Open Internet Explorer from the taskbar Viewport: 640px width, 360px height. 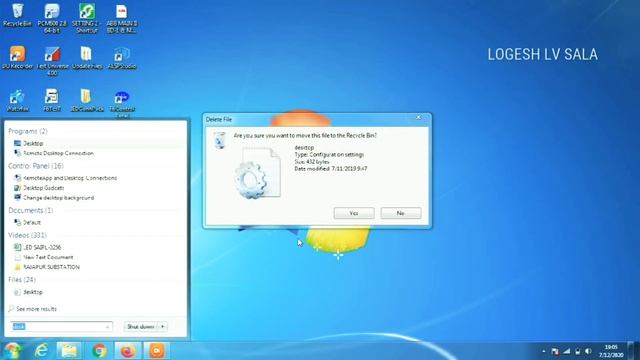point(41,351)
